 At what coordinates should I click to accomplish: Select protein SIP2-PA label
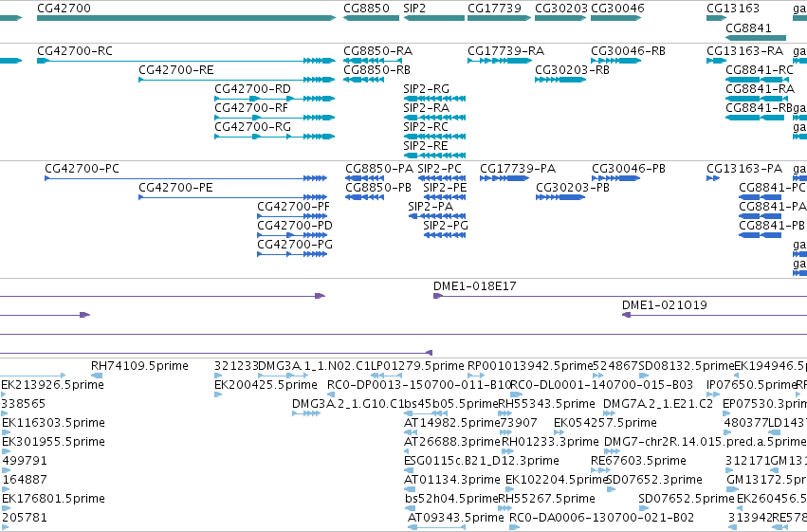431,207
